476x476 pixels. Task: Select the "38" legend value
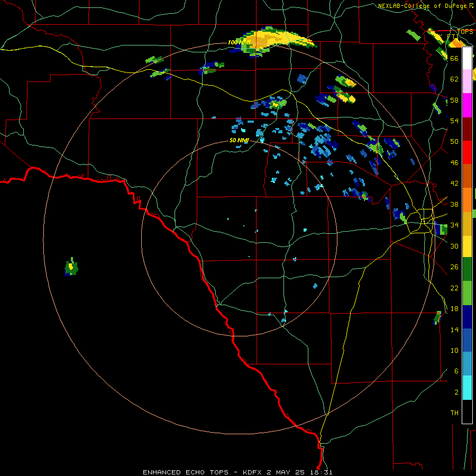pyautogui.click(x=454, y=204)
